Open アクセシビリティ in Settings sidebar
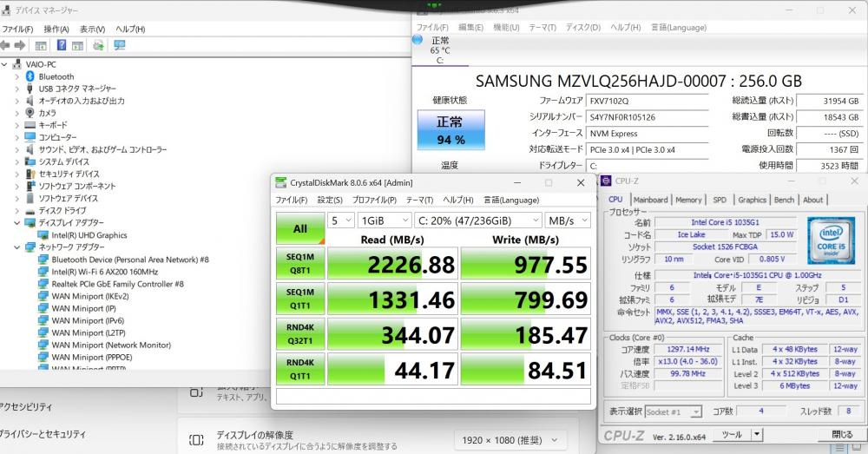868x454 pixels. coord(26,407)
